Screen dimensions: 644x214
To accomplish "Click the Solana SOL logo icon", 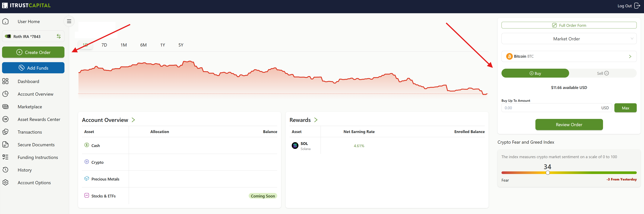I will [x=295, y=146].
